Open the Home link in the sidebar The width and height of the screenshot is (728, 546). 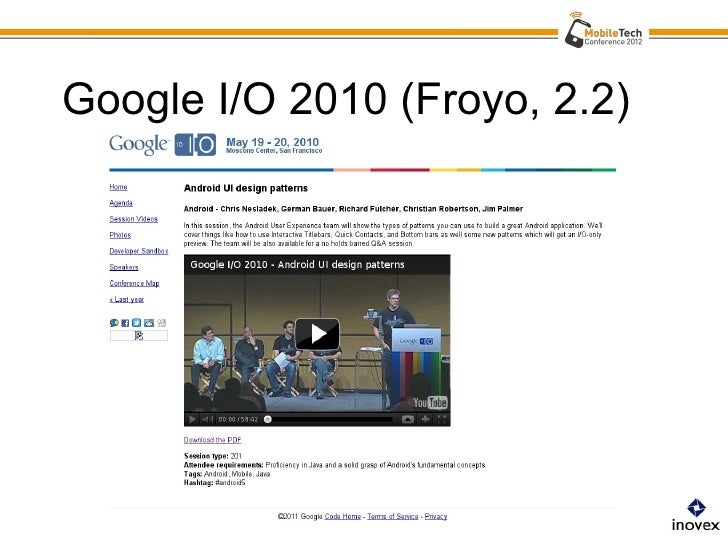coord(118,187)
